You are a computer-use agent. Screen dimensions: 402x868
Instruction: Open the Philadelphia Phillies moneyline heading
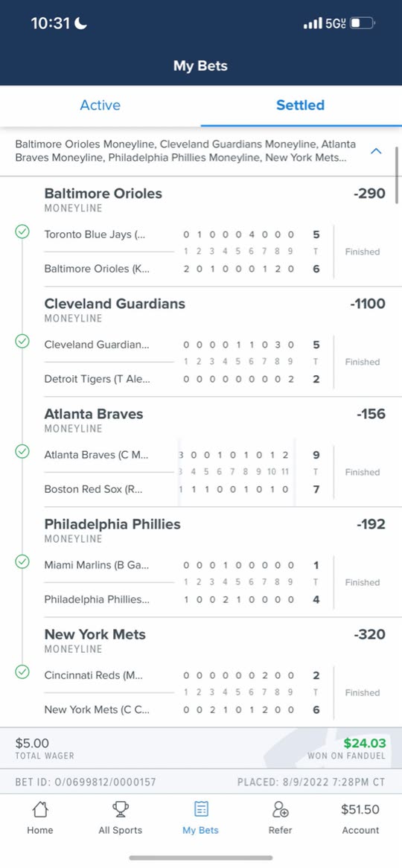tap(112, 524)
